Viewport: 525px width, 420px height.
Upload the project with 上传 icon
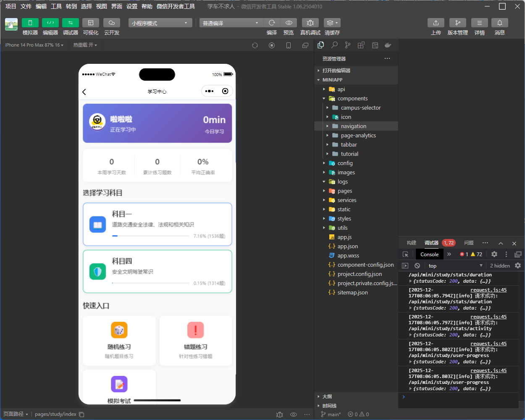(x=436, y=23)
